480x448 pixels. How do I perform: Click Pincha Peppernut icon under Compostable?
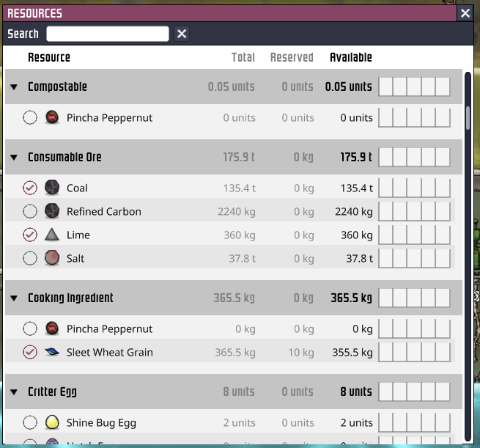[x=51, y=117]
